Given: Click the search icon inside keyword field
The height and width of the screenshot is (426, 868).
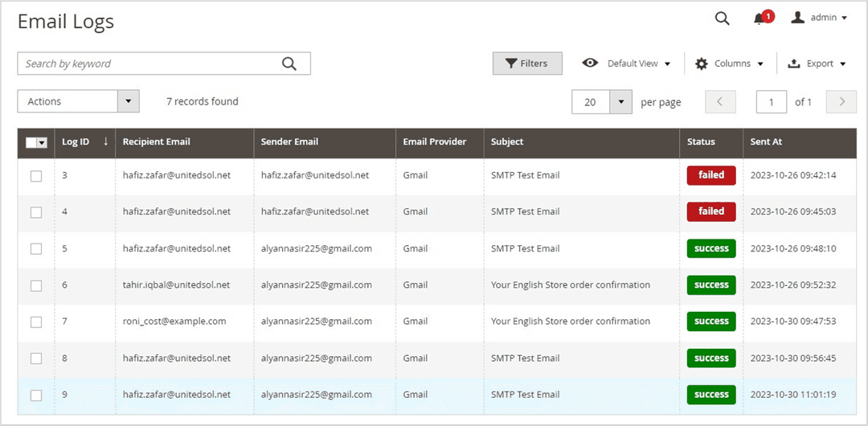Looking at the screenshot, I should pyautogui.click(x=289, y=64).
